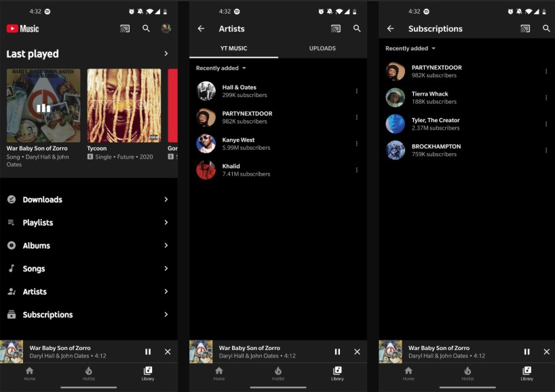Open Playlists via its chevron
555x392 pixels.
pyautogui.click(x=166, y=222)
